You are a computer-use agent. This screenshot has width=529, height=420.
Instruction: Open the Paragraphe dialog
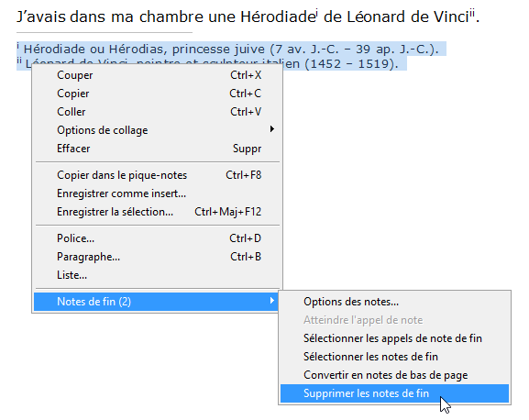158,257
